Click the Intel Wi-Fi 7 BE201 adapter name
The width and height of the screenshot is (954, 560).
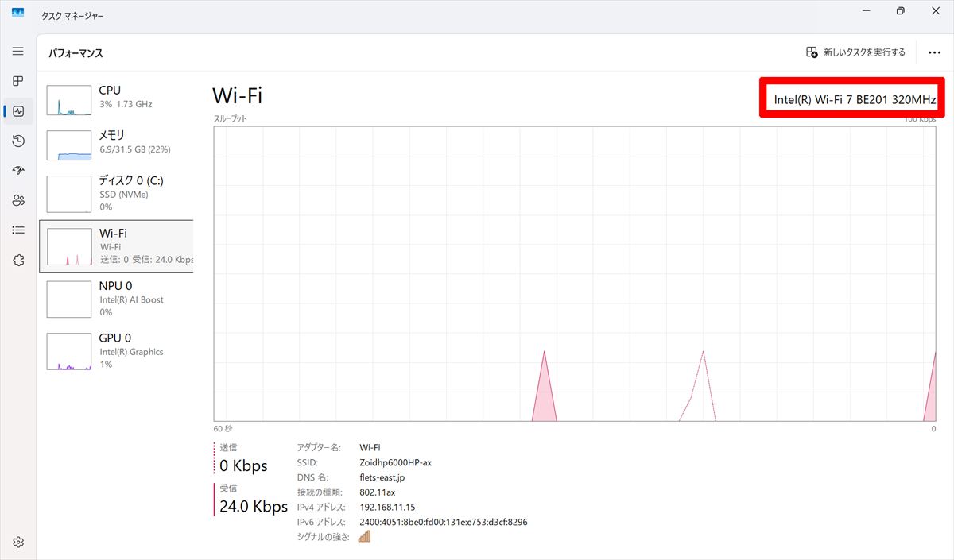855,101
